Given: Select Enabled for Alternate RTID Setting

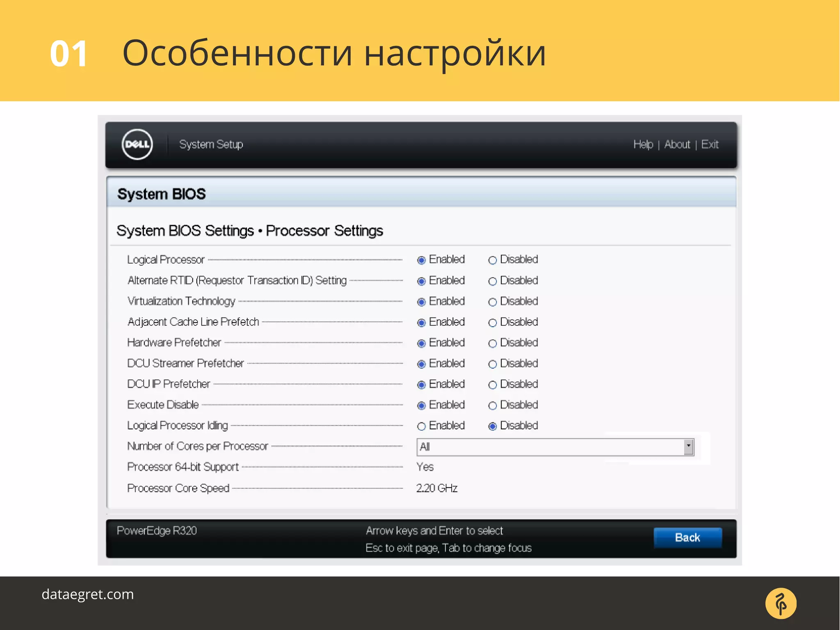Looking at the screenshot, I should 421,281.
